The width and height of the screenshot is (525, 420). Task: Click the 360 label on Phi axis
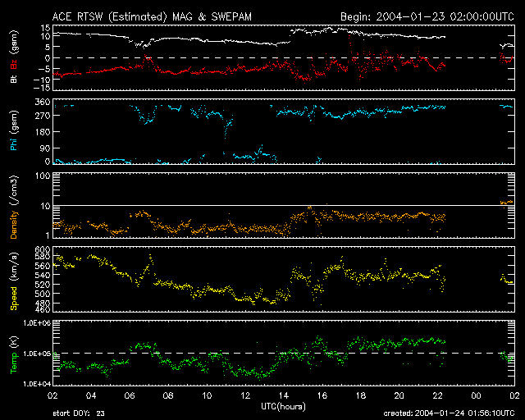(43, 102)
